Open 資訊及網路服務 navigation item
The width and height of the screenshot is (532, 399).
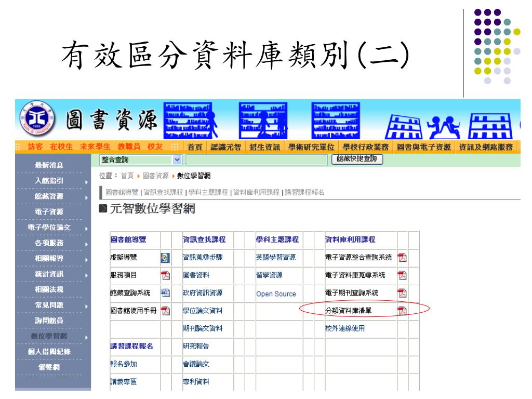point(486,147)
